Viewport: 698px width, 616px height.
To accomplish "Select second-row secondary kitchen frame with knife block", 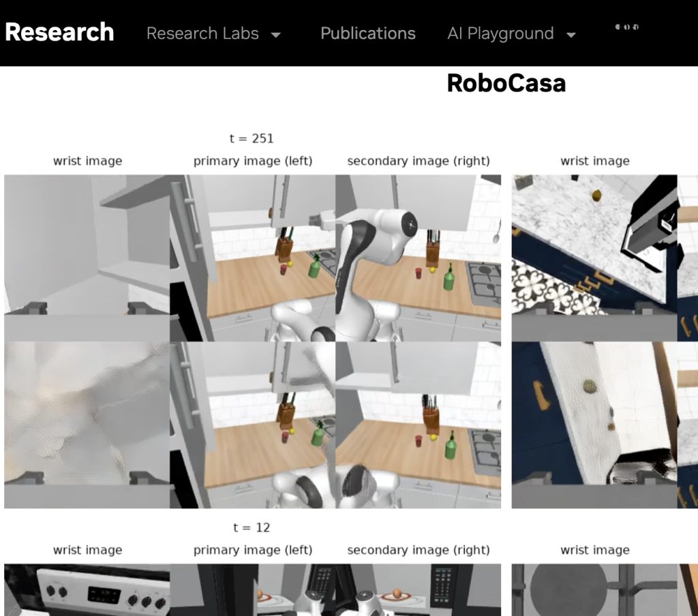I will 418,425.
